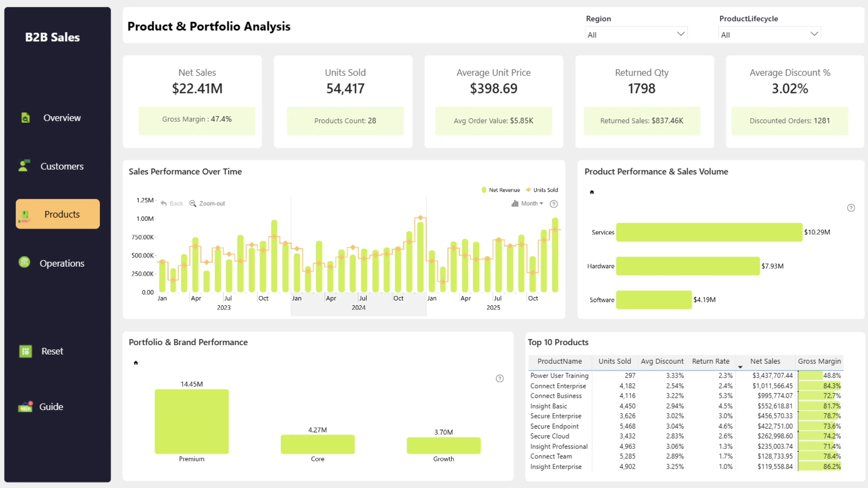Sort table by ProductName header
This screenshot has height=488, width=868.
click(x=560, y=361)
